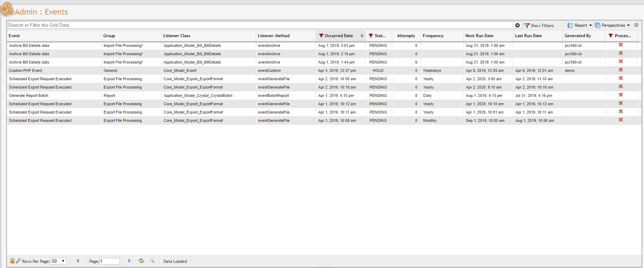This screenshot has width=644, height=268.
Task: Go to previous page with left arrow
Action: (x=78, y=261)
